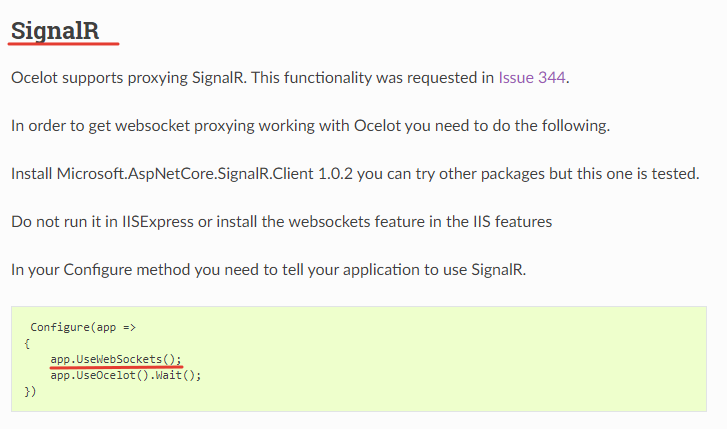Click the app.UseOcelot().Wait(); code line
This screenshot has width=727, height=429.
pyautogui.click(x=126, y=375)
